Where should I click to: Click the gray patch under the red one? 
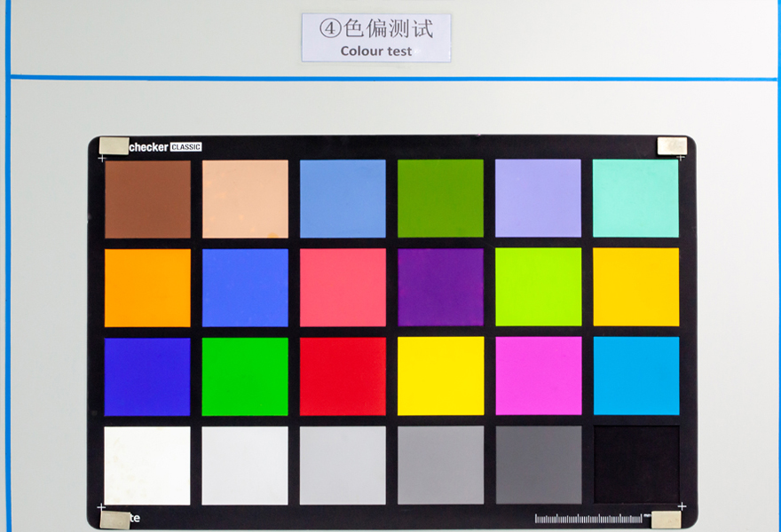tap(343, 465)
